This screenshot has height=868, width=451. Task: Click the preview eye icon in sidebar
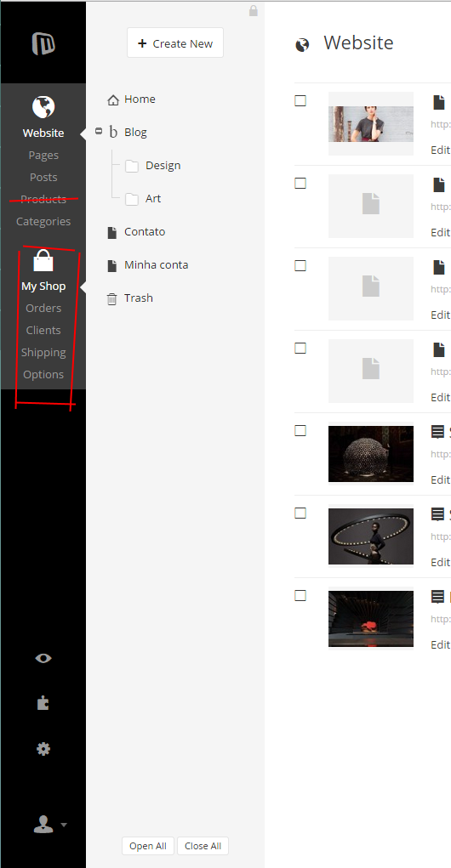tap(43, 658)
